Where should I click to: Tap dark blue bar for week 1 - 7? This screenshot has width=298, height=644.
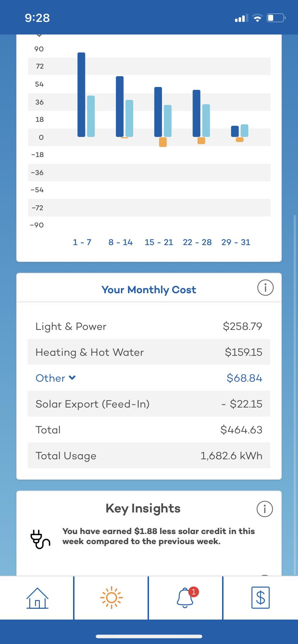coord(81,95)
